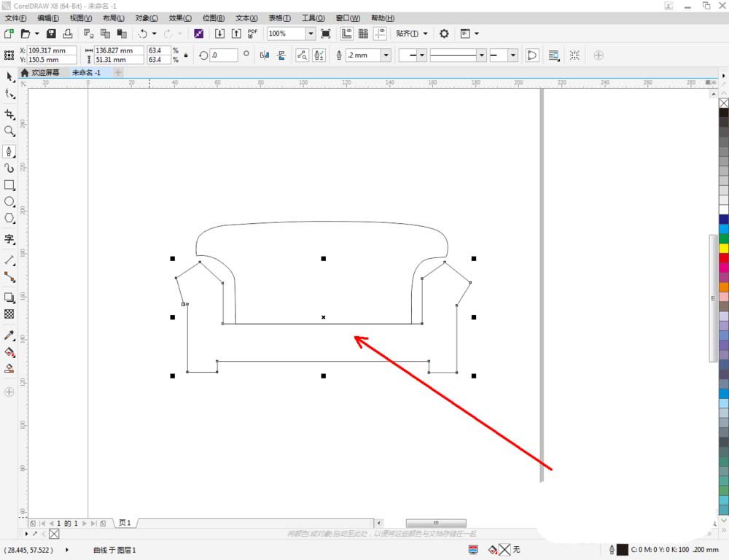Expand the 100% zoom level dropdown
Image resolution: width=729 pixels, height=560 pixels.
tap(311, 34)
